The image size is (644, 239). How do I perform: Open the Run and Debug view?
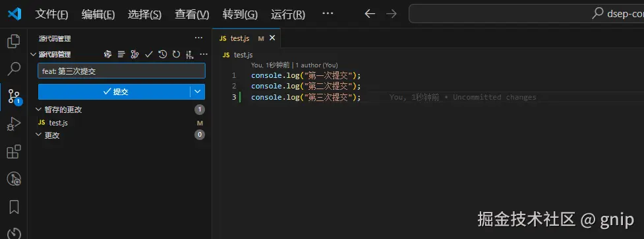[x=14, y=124]
